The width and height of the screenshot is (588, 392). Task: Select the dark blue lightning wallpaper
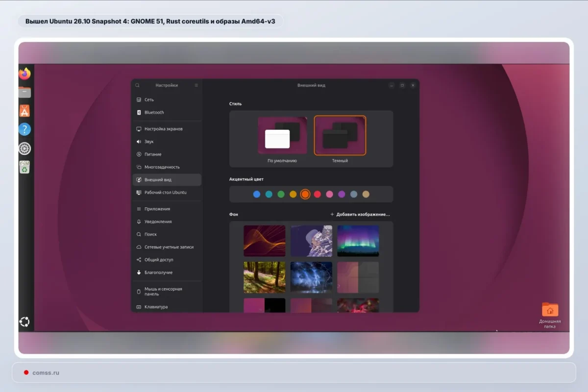coord(311,277)
